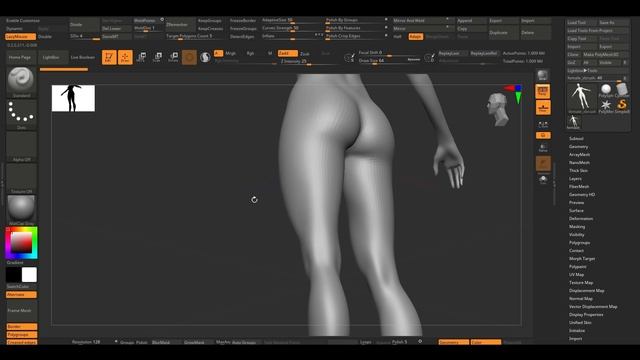Click the Frame icon in right shelf
640x360 pixels.
point(543,148)
